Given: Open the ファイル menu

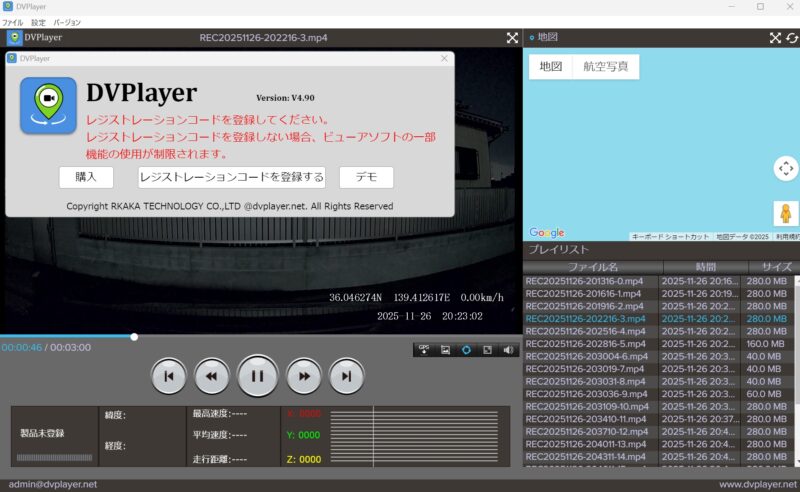Looking at the screenshot, I should 12,22.
